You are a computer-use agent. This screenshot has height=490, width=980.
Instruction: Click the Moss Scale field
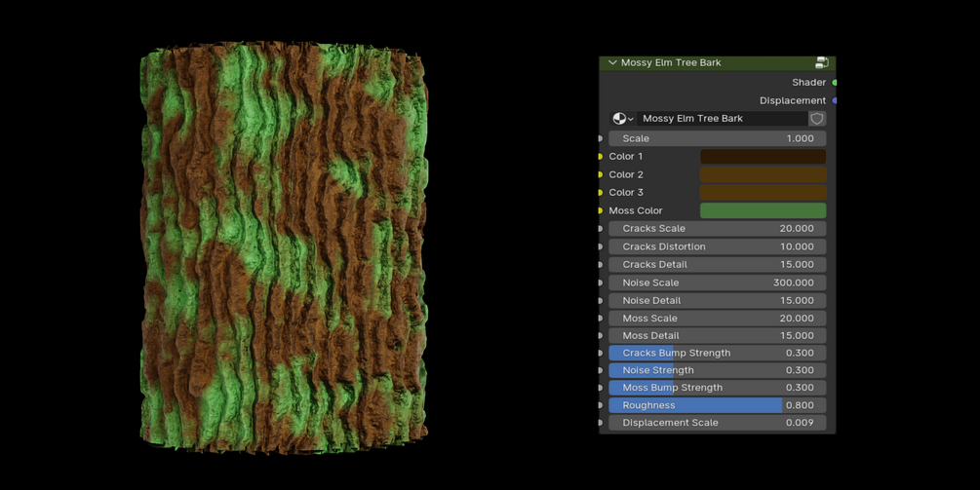[x=718, y=319]
